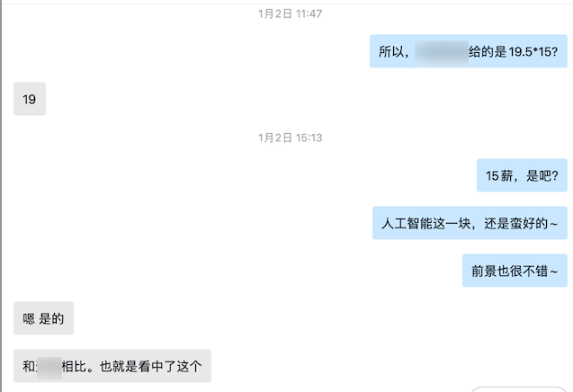Click the 嗯 是的 reply bubble
The image size is (573, 392).
coord(43,318)
